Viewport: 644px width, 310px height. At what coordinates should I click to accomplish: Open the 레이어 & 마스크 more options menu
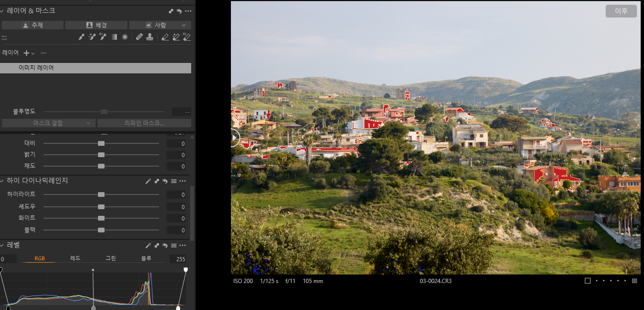188,11
